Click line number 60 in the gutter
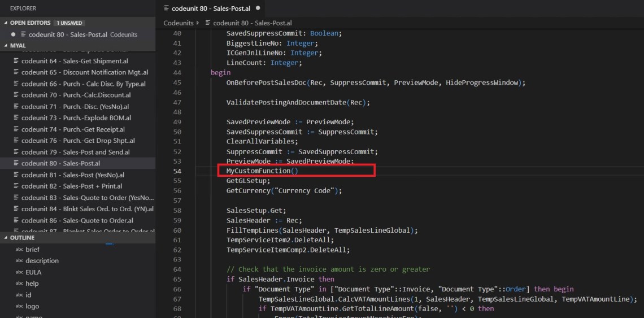The image size is (644, 318). [177, 230]
